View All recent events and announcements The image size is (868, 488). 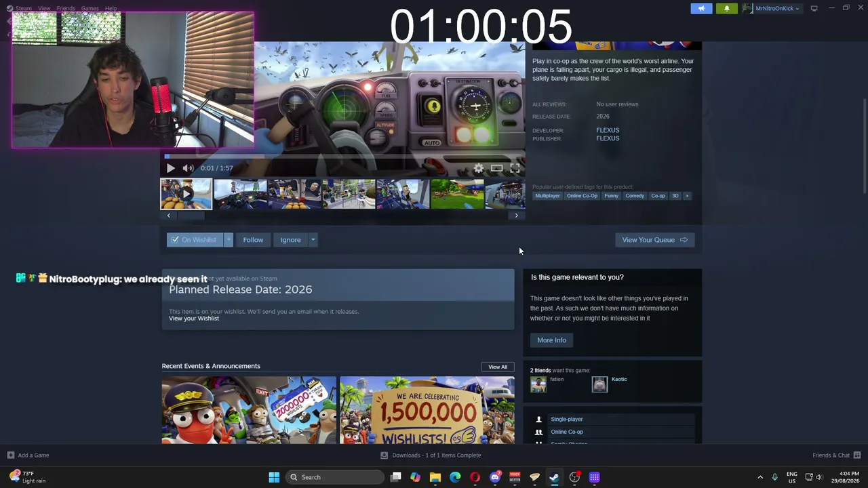coord(498,367)
